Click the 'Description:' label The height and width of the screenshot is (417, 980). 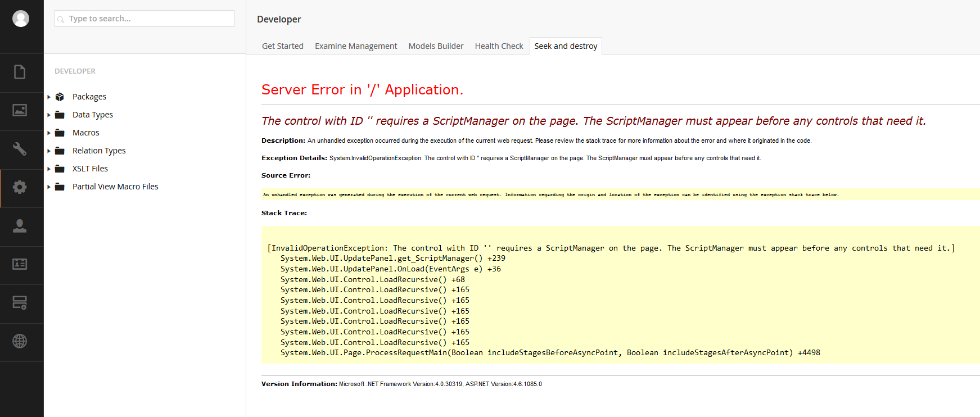coord(283,140)
